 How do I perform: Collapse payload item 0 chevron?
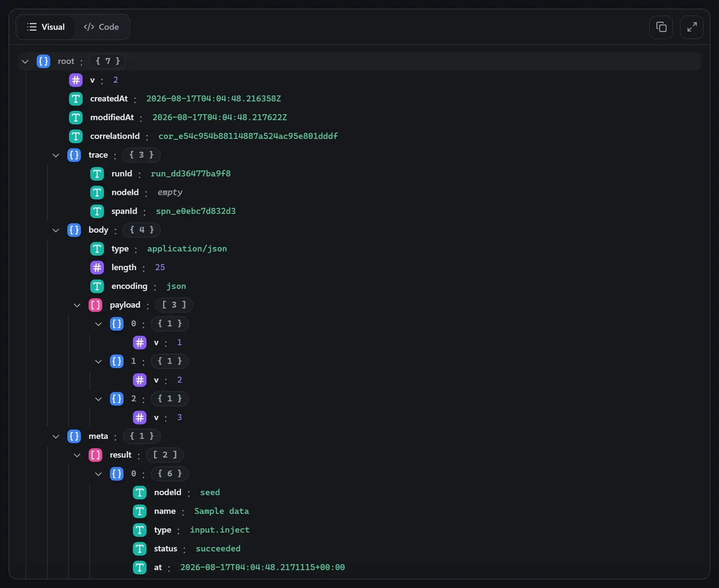[x=98, y=324]
